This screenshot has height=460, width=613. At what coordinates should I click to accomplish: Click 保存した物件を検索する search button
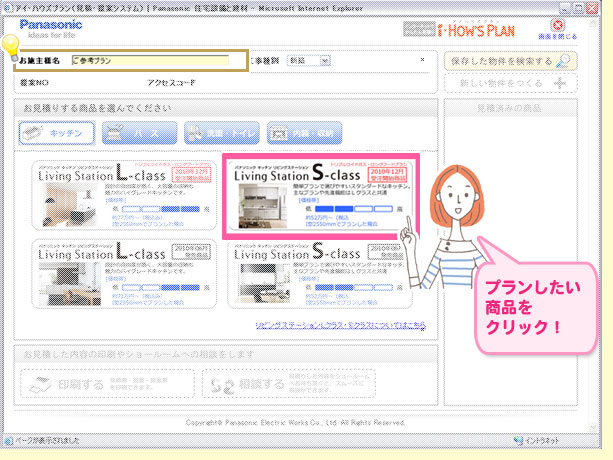(511, 61)
